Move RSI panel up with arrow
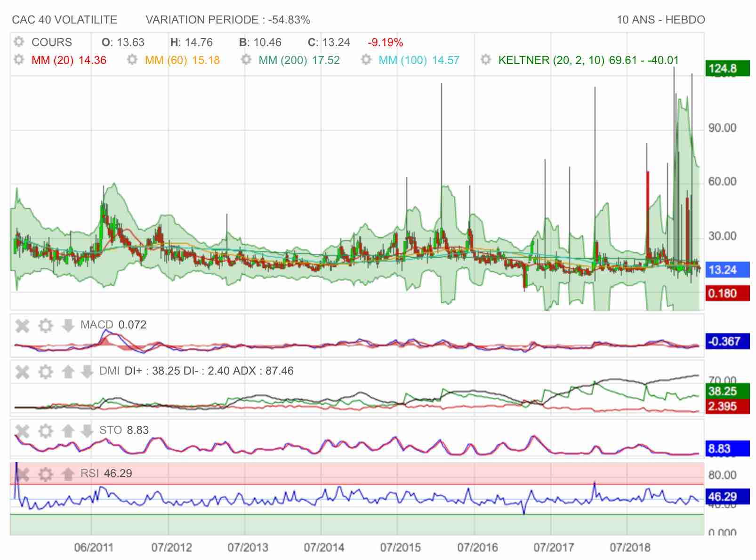Screen dimensions: 756x560 click(x=68, y=474)
